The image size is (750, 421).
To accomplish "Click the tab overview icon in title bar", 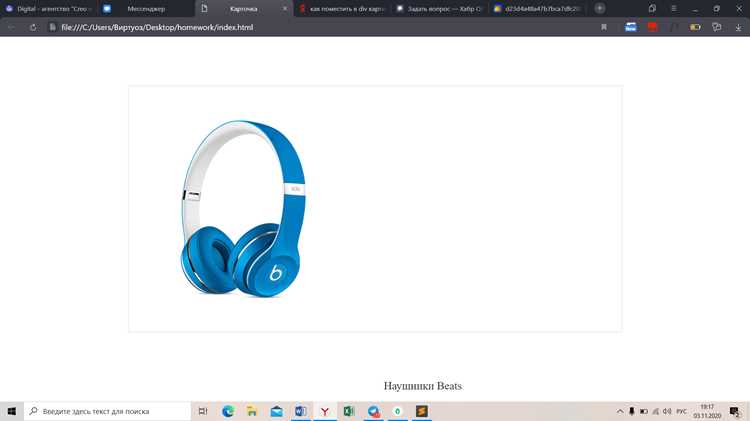I will pos(652,9).
